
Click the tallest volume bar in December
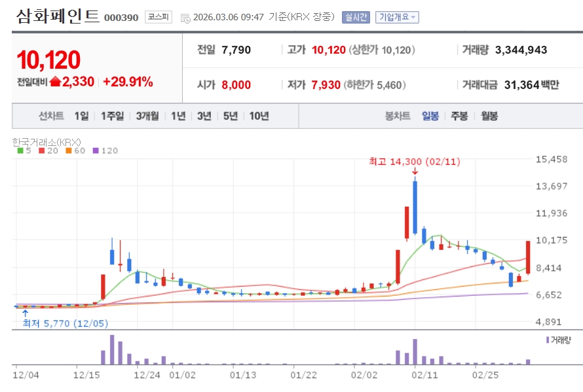[x=112, y=349]
